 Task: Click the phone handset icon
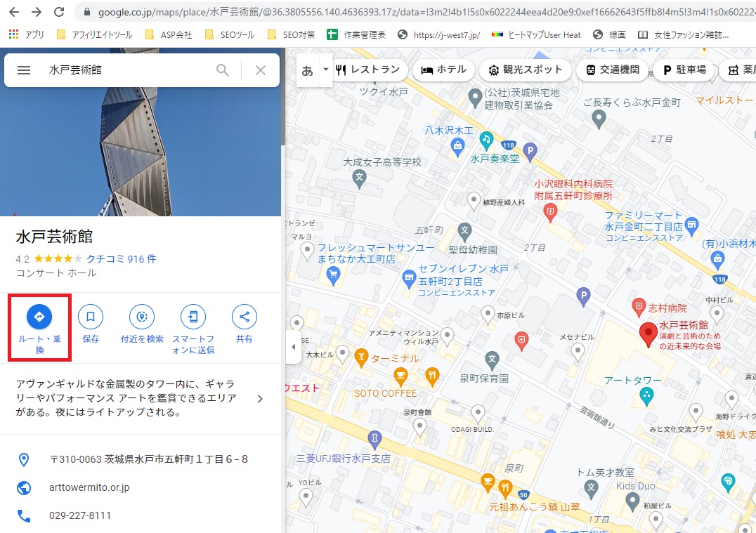tap(24, 516)
